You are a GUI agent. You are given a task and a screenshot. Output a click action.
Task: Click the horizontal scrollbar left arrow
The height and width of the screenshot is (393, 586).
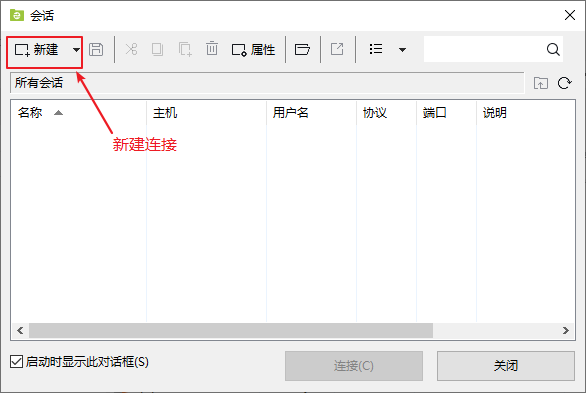(20, 331)
